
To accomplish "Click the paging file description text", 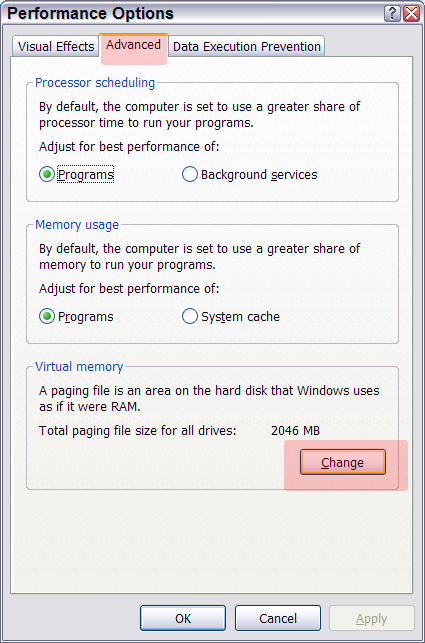I will (x=209, y=398).
